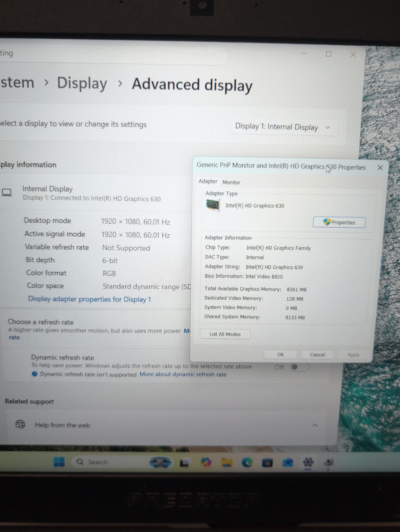400x532 pixels.
Task: Open File Explorer from the taskbar
Action: click(227, 463)
